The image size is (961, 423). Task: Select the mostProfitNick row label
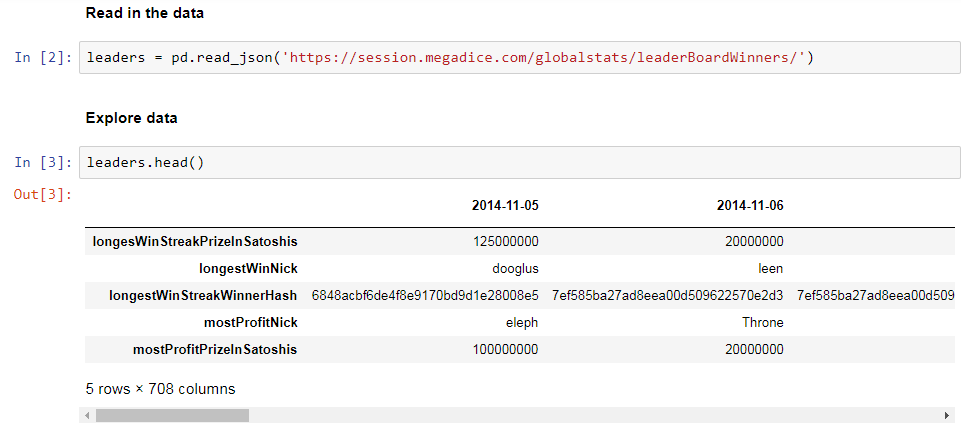(251, 322)
